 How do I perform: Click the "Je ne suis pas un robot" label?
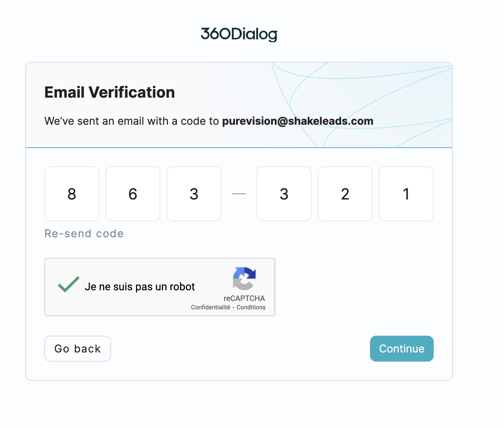(140, 287)
